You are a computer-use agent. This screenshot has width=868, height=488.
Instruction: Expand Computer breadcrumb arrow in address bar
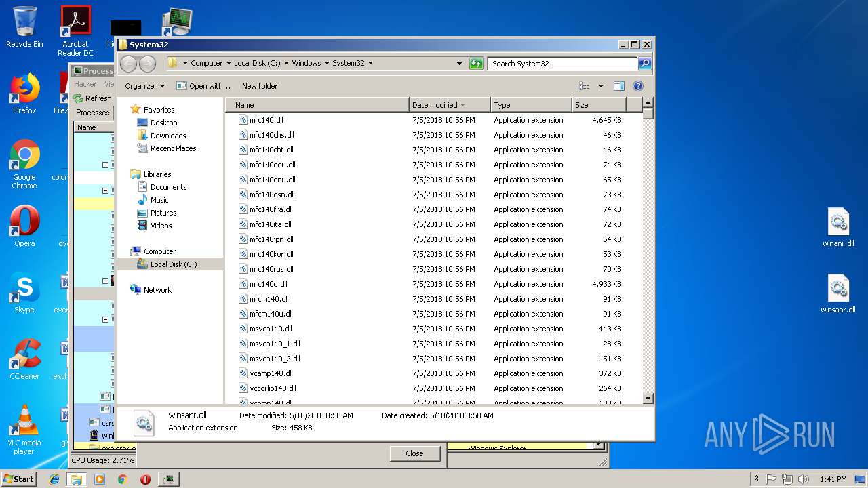229,64
